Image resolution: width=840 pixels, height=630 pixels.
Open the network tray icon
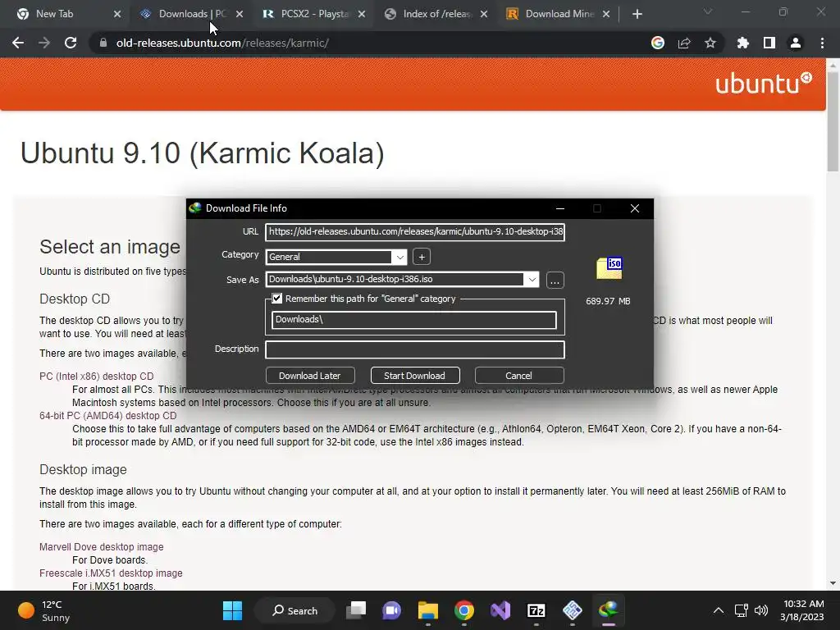(x=741, y=610)
